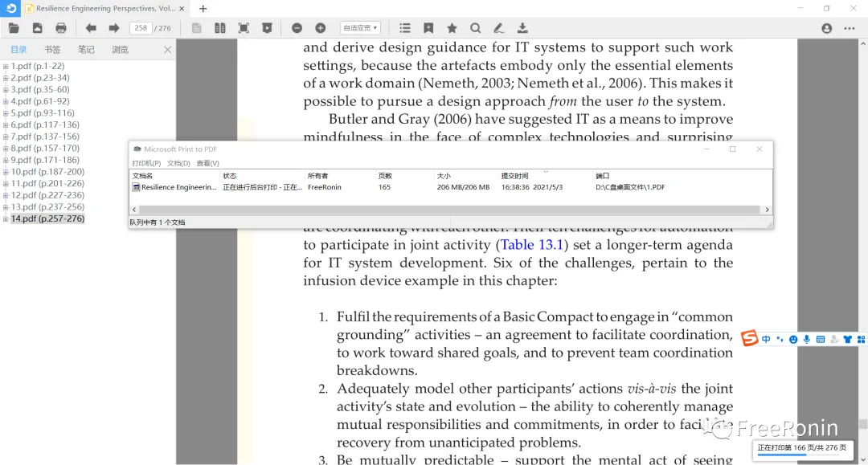The image size is (868, 465).
Task: Expand the 8.pdf (p.157-170) tree node
Action: 6,149
